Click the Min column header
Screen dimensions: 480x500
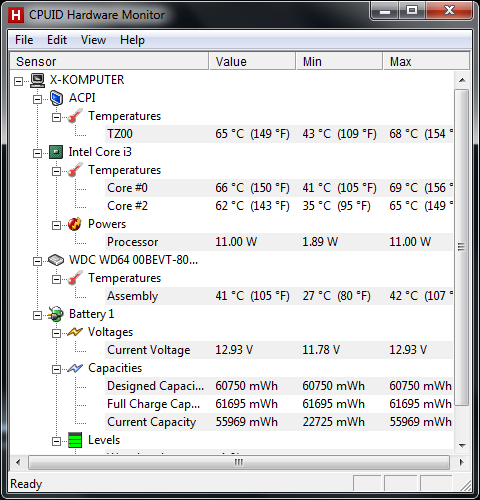[339, 61]
